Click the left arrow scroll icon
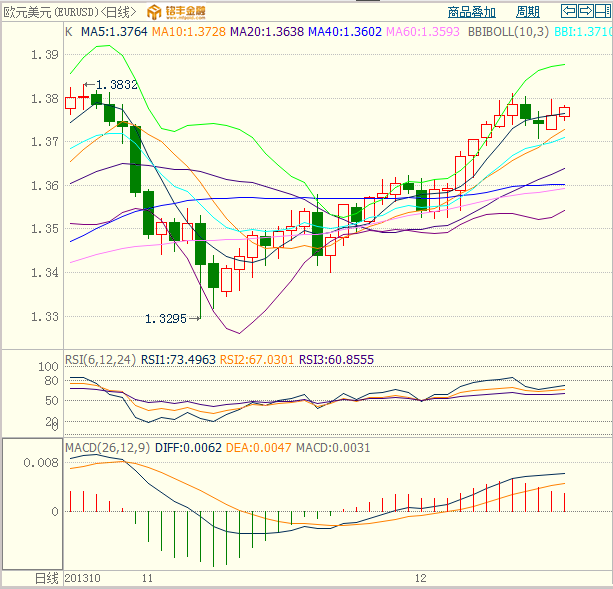 (x=568, y=12)
